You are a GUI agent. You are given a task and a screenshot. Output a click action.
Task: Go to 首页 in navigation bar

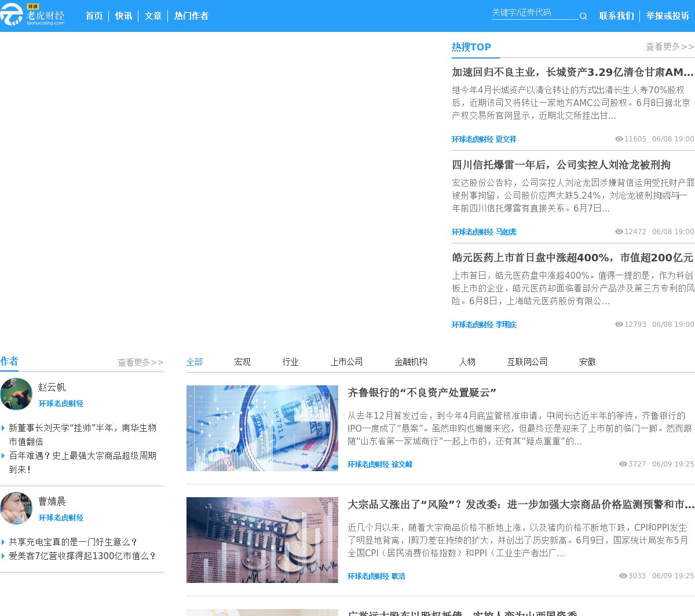coord(94,16)
